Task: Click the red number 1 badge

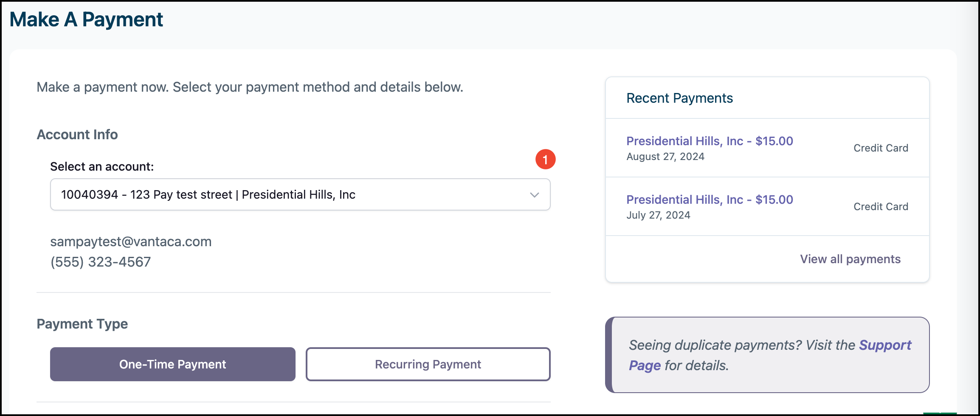Action: (545, 160)
